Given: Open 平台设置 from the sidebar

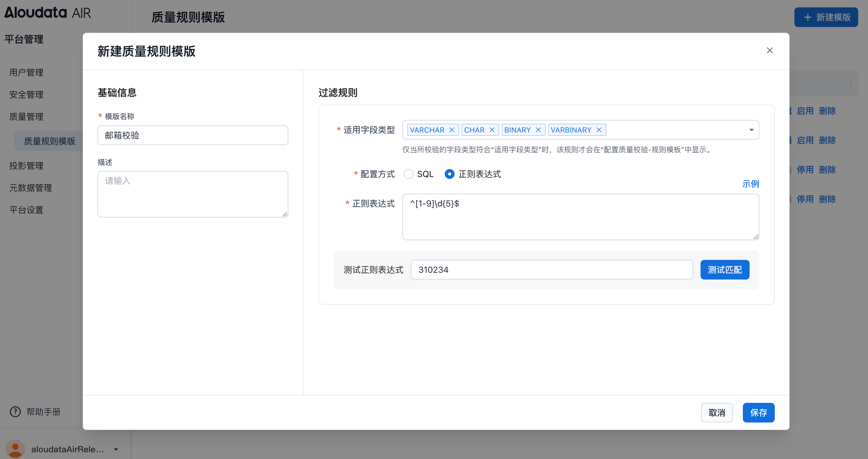Looking at the screenshot, I should click(26, 210).
